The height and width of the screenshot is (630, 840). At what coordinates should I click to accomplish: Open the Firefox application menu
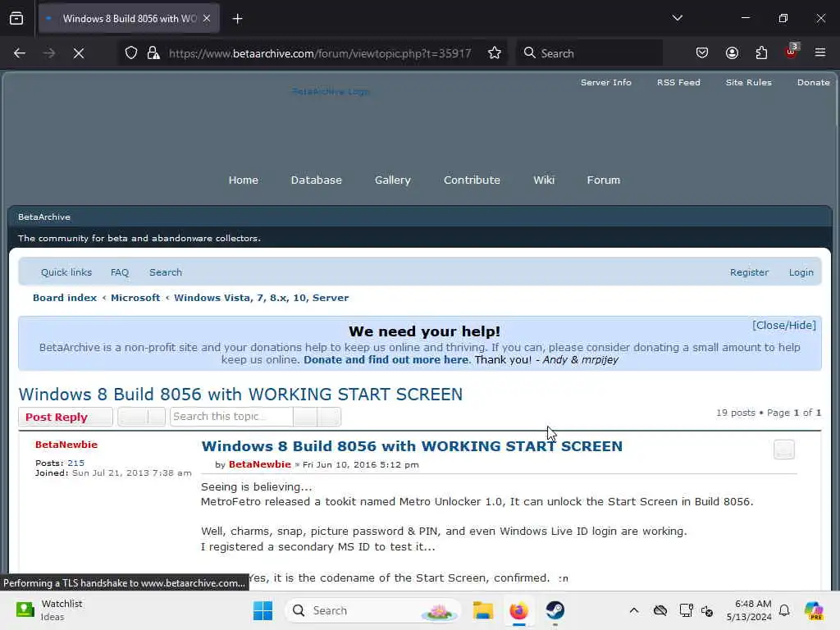tap(820, 52)
